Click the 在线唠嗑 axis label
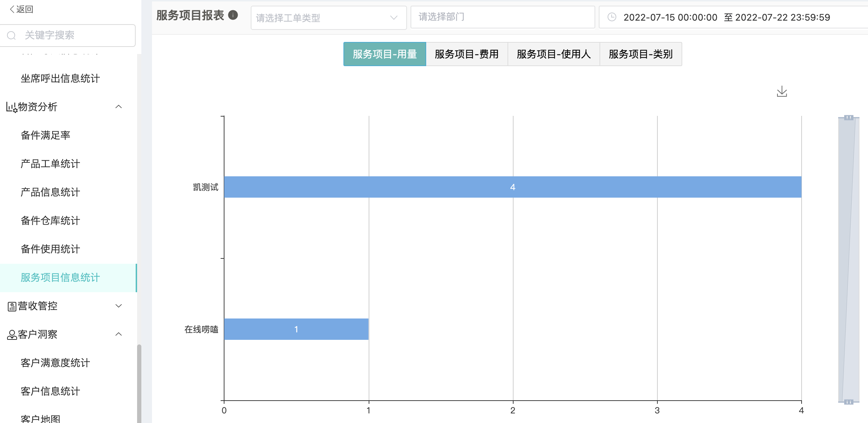Image resolution: width=868 pixels, height=423 pixels. 201,329
